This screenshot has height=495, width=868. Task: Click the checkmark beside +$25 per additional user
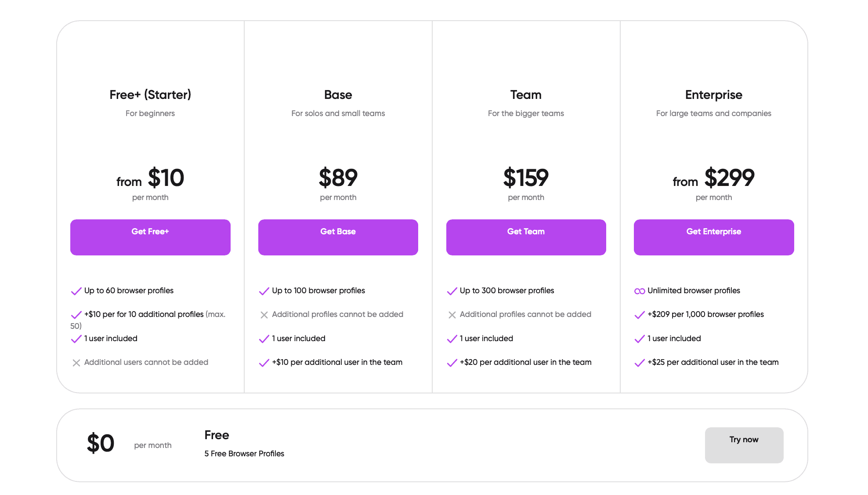coord(640,363)
